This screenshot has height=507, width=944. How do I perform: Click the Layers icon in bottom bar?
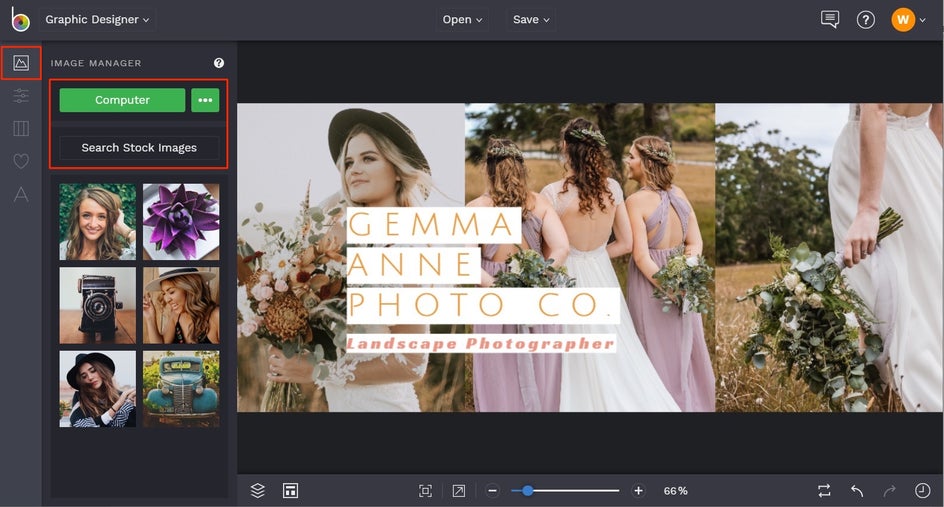(x=257, y=490)
